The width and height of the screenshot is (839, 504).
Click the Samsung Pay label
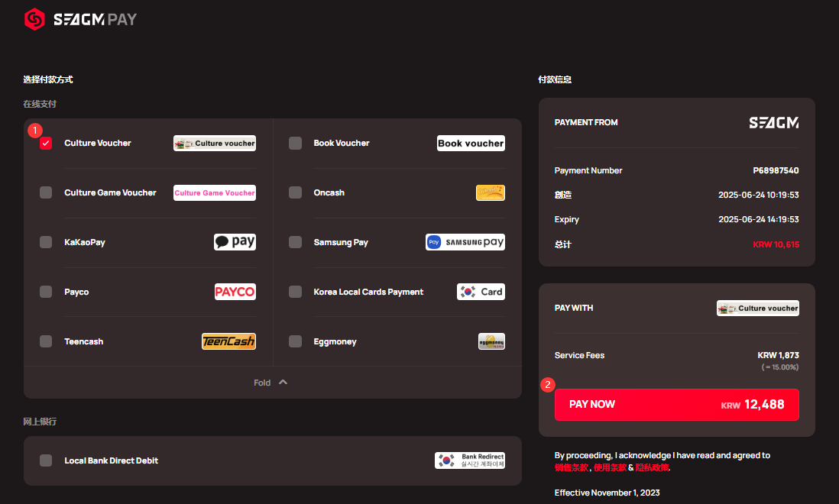click(341, 242)
